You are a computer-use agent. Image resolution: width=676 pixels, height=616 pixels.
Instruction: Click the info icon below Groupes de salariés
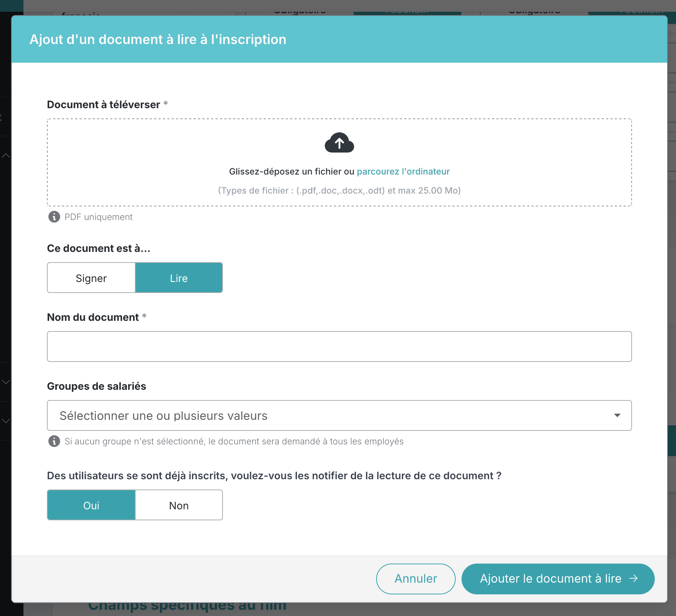pyautogui.click(x=54, y=441)
